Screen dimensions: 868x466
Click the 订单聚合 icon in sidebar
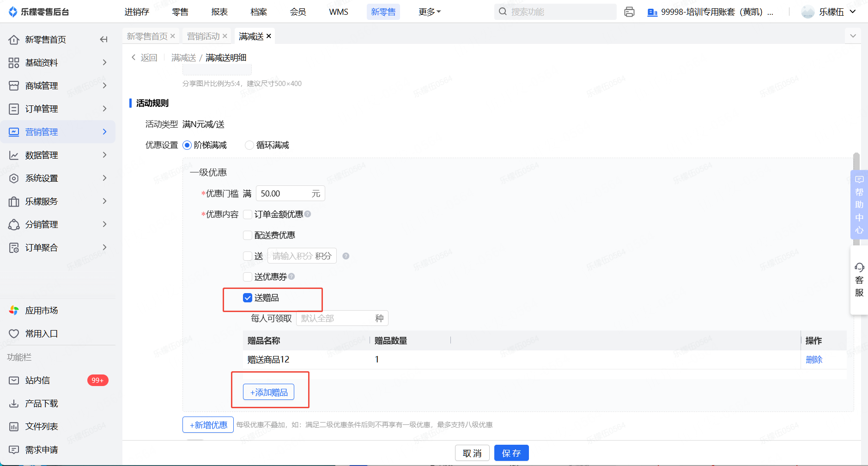pos(14,248)
